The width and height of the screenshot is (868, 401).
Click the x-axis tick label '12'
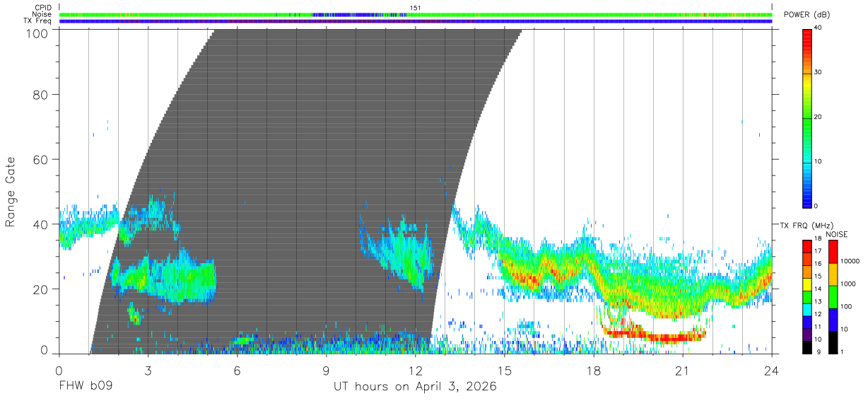coord(415,370)
